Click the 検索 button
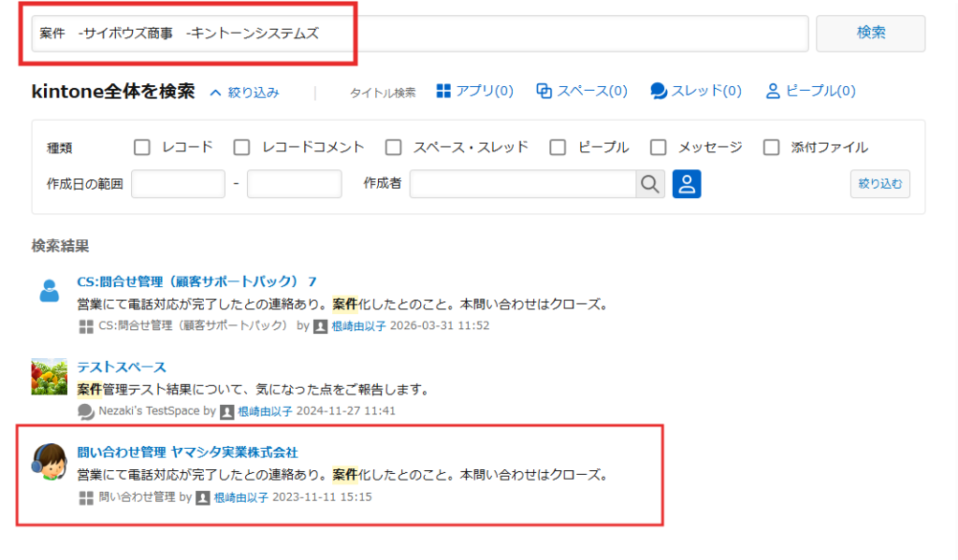Screen dimensions: 958x560 [871, 33]
